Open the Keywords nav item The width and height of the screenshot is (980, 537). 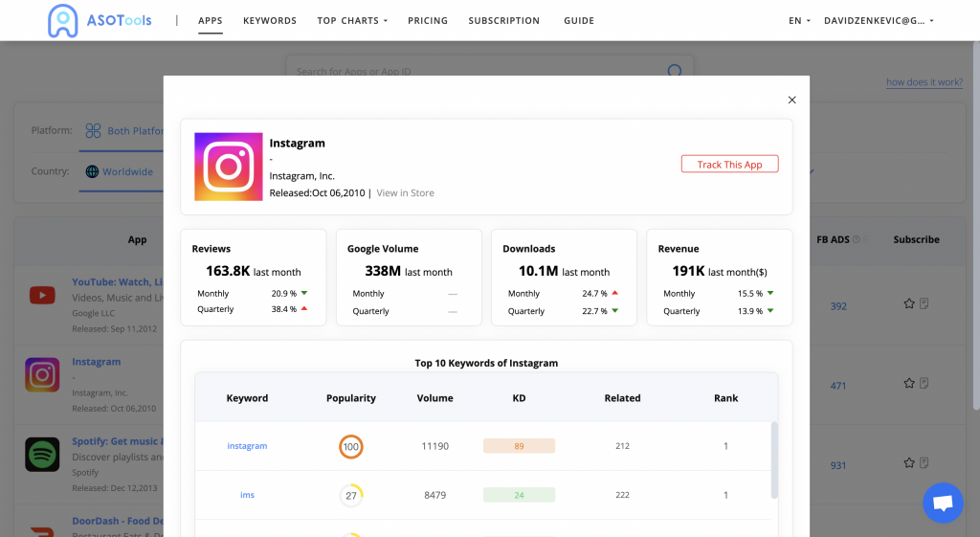point(270,21)
